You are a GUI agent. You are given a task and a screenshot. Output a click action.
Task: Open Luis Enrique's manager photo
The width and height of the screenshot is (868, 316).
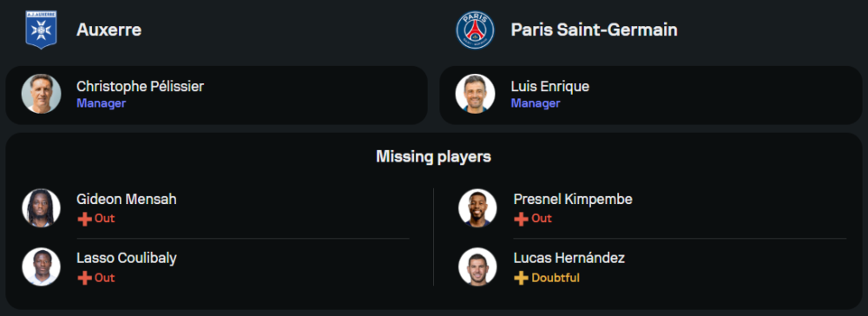point(475,94)
